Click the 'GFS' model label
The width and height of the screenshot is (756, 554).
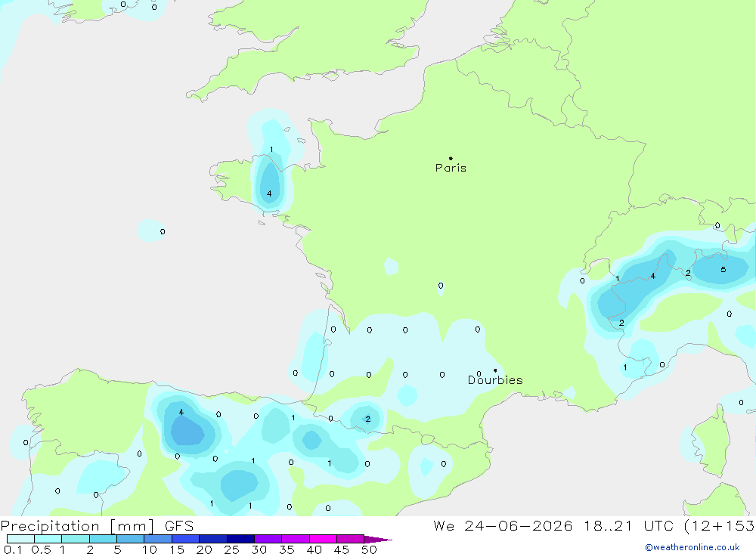click(179, 526)
